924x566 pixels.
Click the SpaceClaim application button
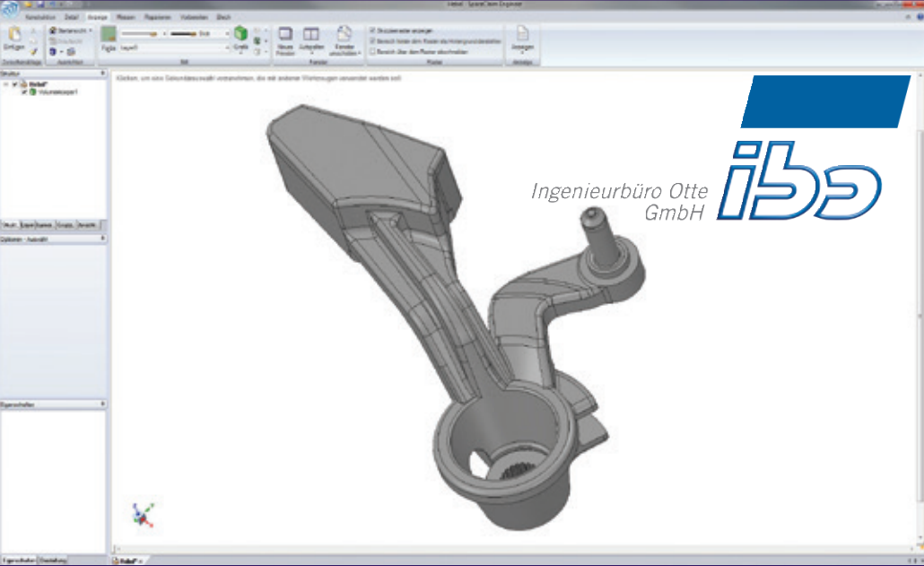point(9,9)
